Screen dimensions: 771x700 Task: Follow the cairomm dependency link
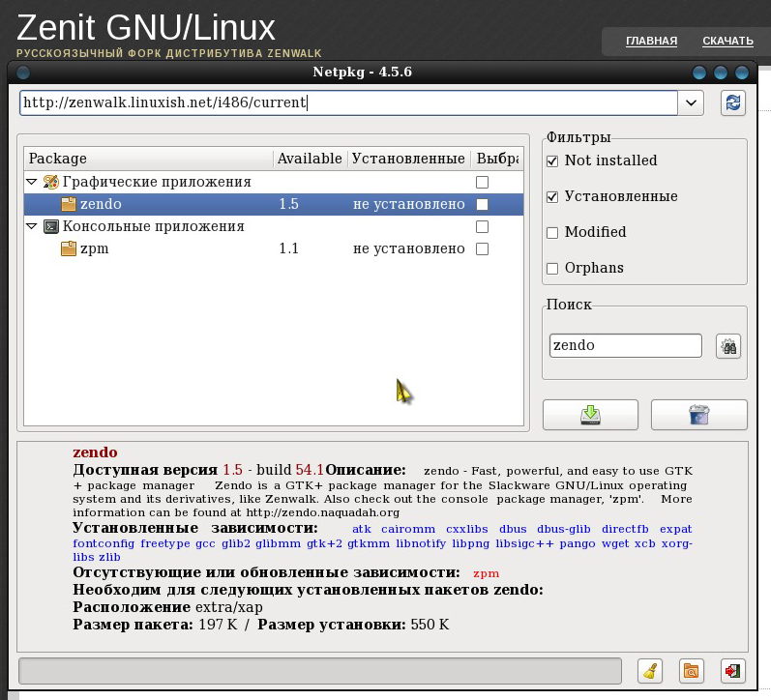click(408, 530)
